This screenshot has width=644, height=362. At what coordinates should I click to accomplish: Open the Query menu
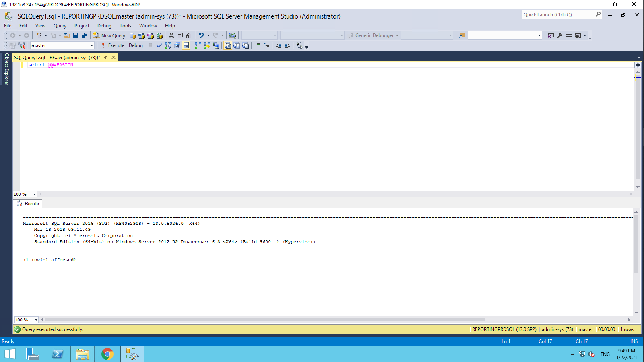pyautogui.click(x=60, y=26)
